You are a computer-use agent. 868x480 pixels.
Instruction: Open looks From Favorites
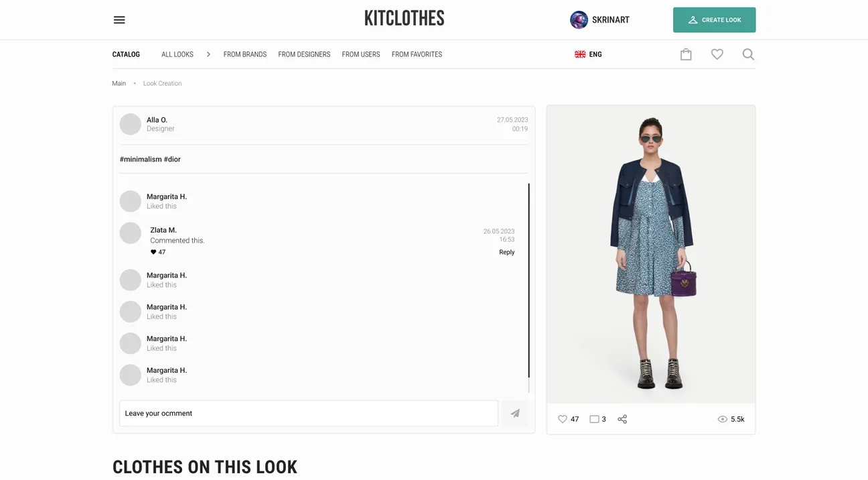coord(417,54)
